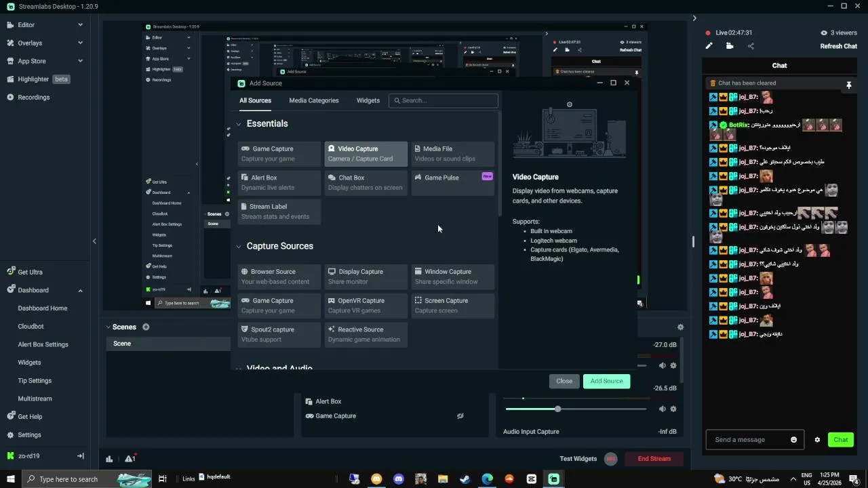868x488 pixels.
Task: Open Windows Start menu
Action: (11, 479)
